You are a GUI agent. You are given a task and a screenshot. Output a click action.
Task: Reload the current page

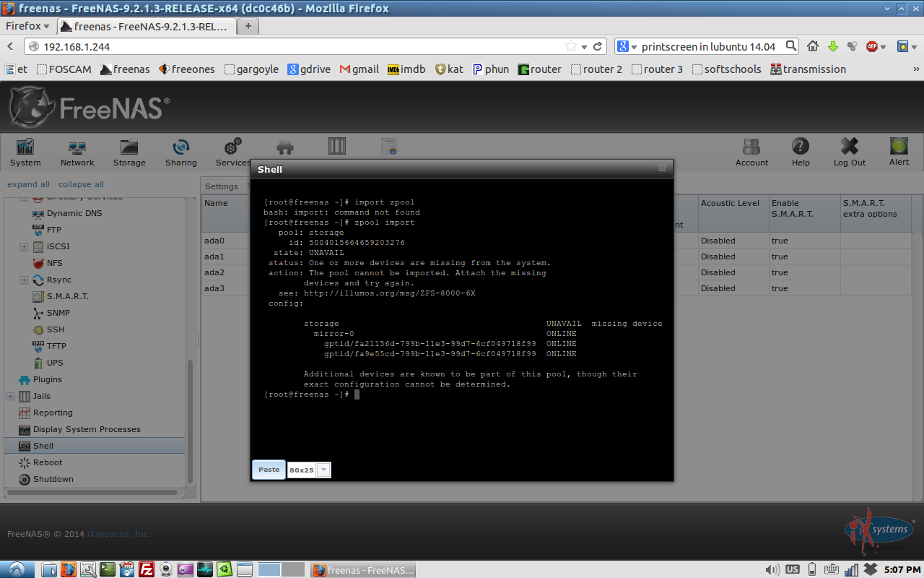point(598,46)
